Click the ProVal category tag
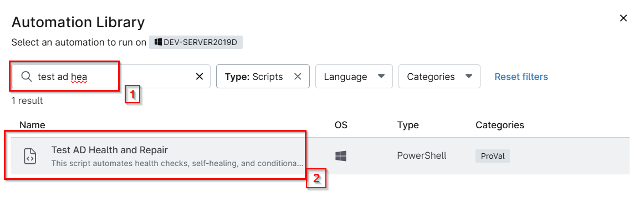Viewport: 644px width, 211px height. click(493, 156)
